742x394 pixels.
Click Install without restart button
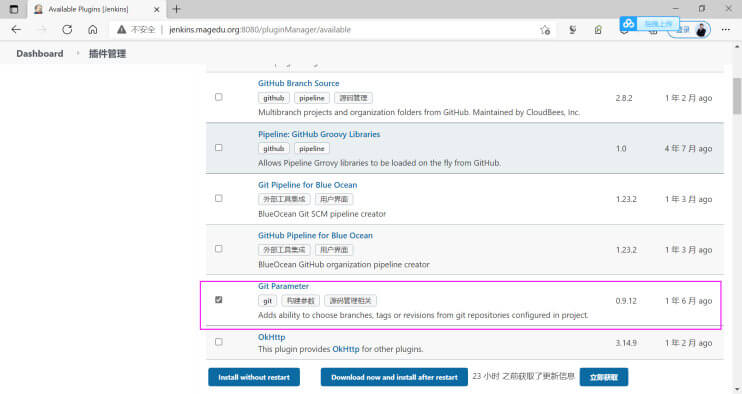click(x=254, y=377)
